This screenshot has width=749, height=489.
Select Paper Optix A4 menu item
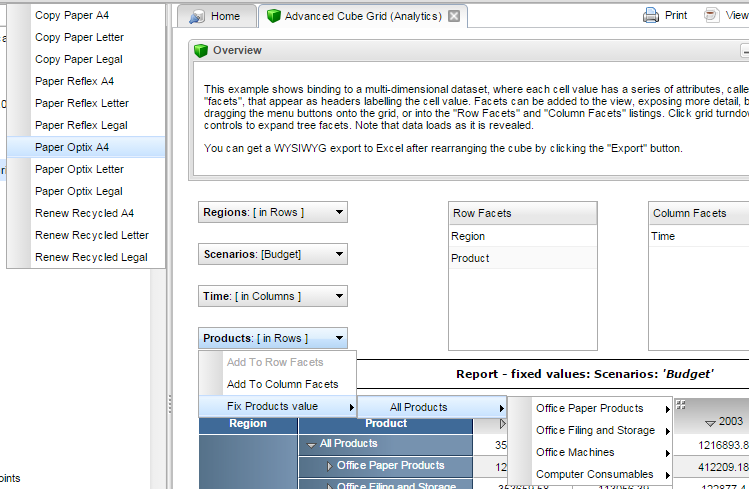[72, 147]
